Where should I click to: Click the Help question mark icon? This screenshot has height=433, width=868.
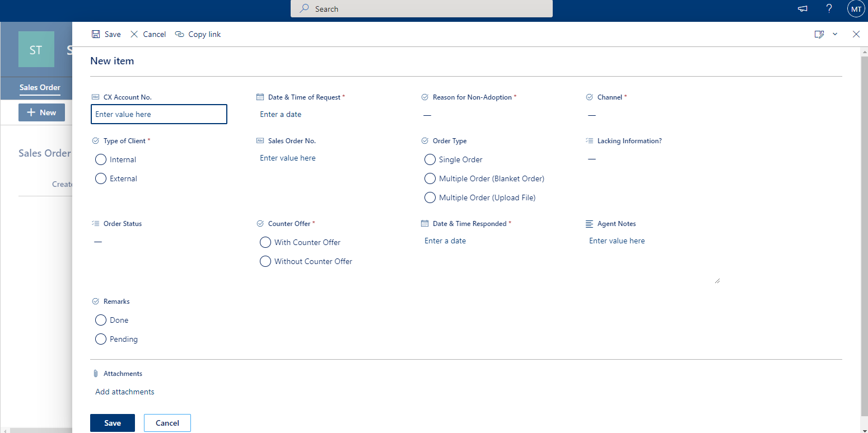tap(829, 8)
